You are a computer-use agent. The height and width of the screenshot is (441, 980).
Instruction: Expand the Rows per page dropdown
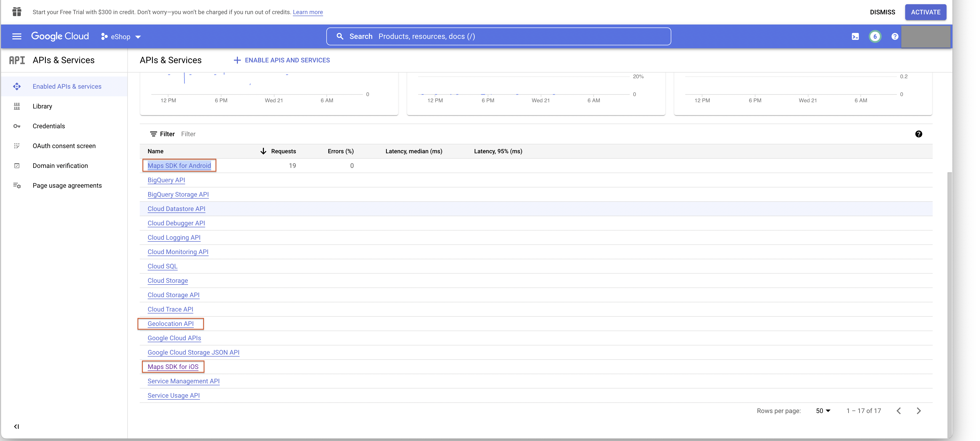(x=823, y=411)
